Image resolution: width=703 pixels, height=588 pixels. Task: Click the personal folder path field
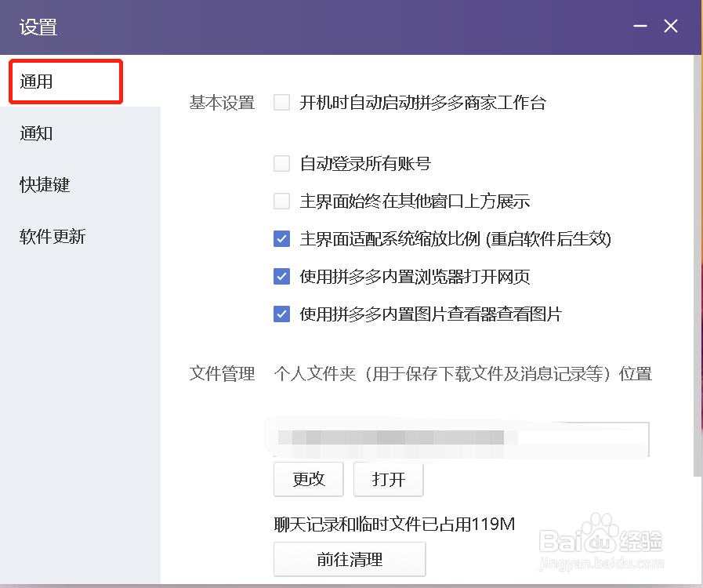point(461,439)
